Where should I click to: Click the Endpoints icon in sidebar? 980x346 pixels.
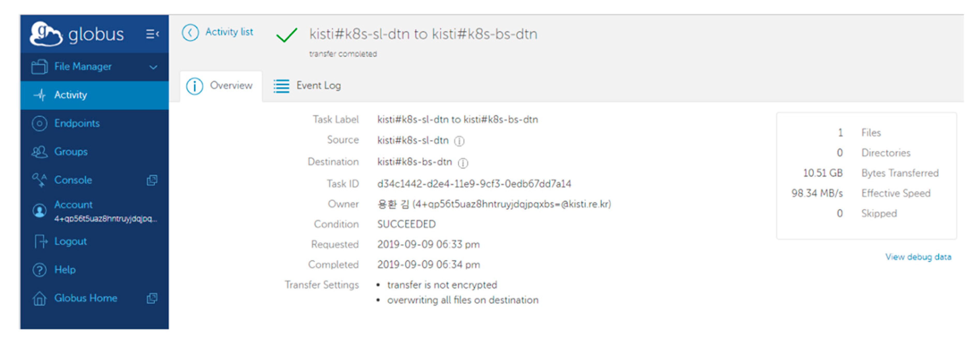click(x=40, y=124)
